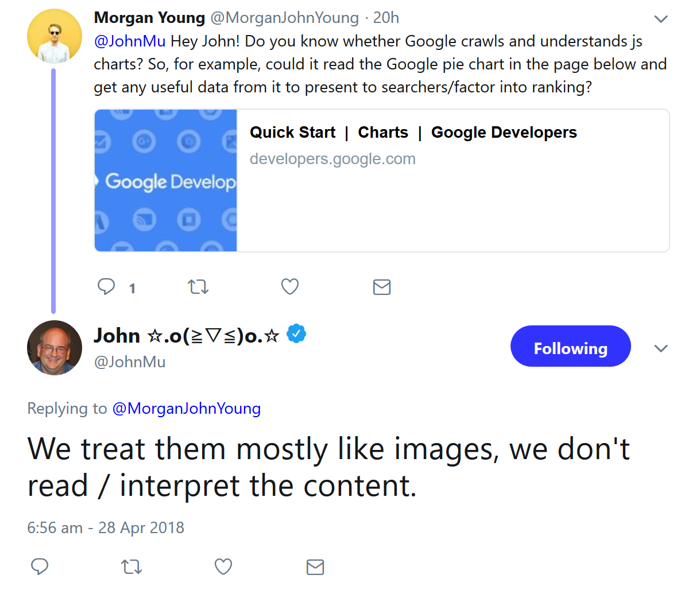Toggle the Following button for John
Image resolution: width=700 pixels, height=602 pixels.
(570, 346)
